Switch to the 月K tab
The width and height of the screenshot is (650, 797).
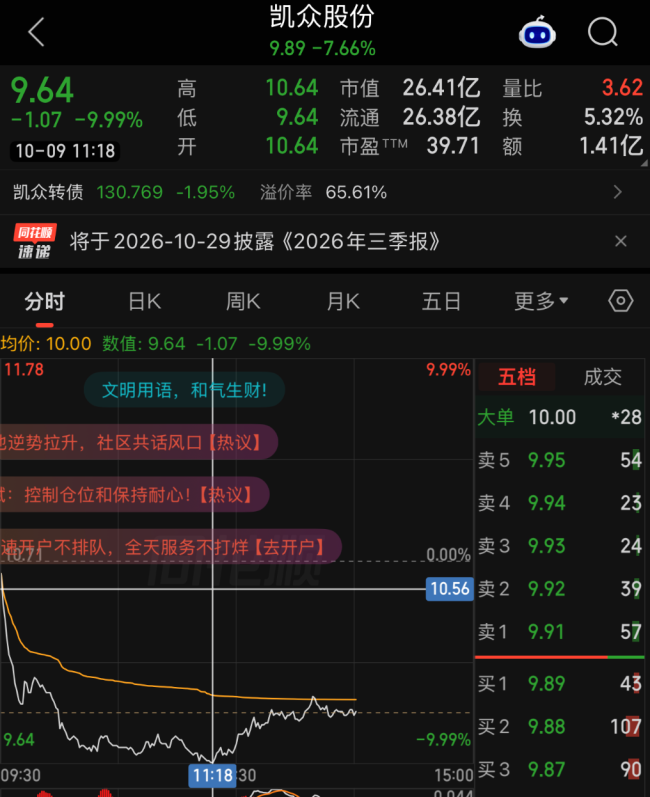[343, 301]
